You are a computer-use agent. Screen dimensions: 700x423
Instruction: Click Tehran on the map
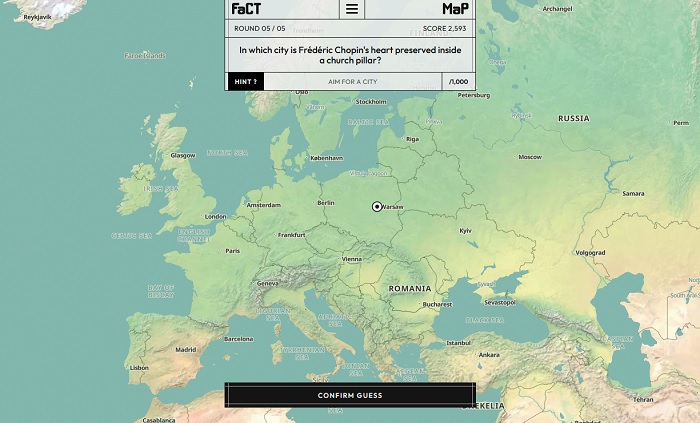pos(643,400)
